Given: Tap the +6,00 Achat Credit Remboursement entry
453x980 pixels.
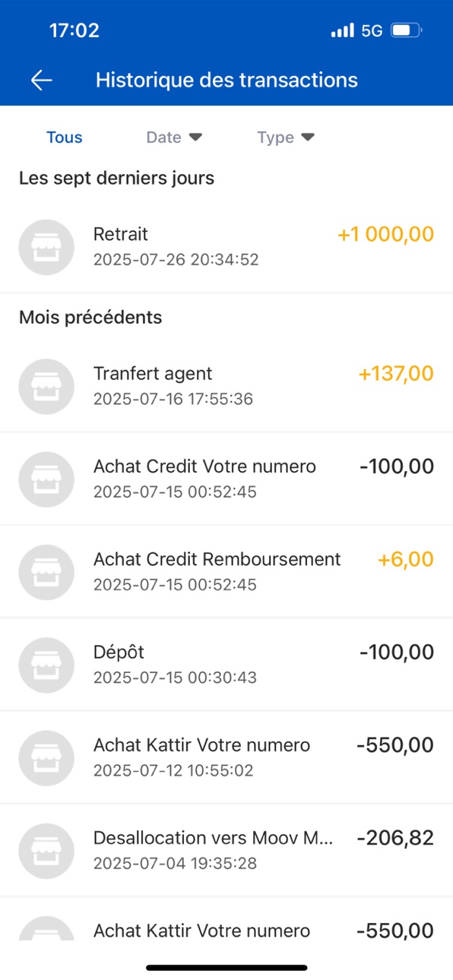Looking at the screenshot, I should tap(226, 572).
